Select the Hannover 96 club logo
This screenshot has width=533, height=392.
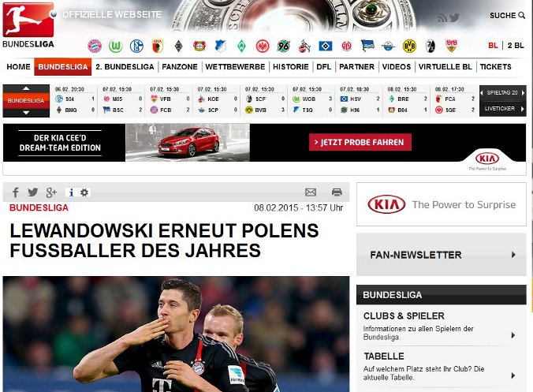pyautogui.click(x=283, y=46)
